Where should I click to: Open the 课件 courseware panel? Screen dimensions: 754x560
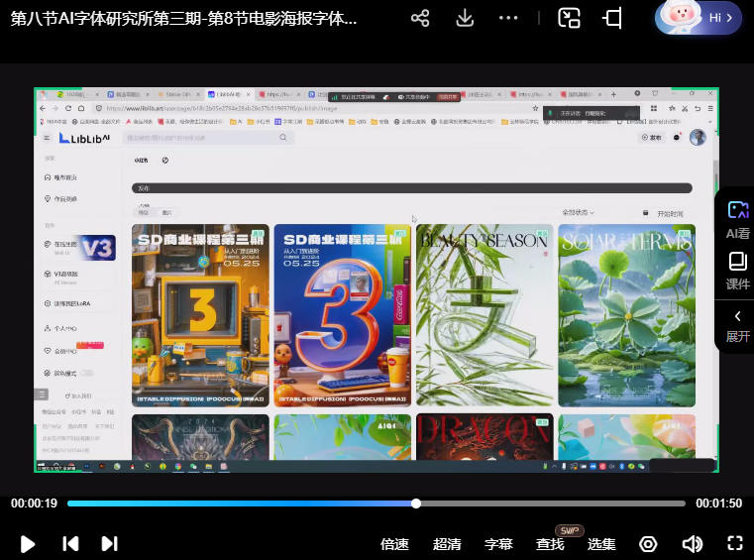point(737,271)
